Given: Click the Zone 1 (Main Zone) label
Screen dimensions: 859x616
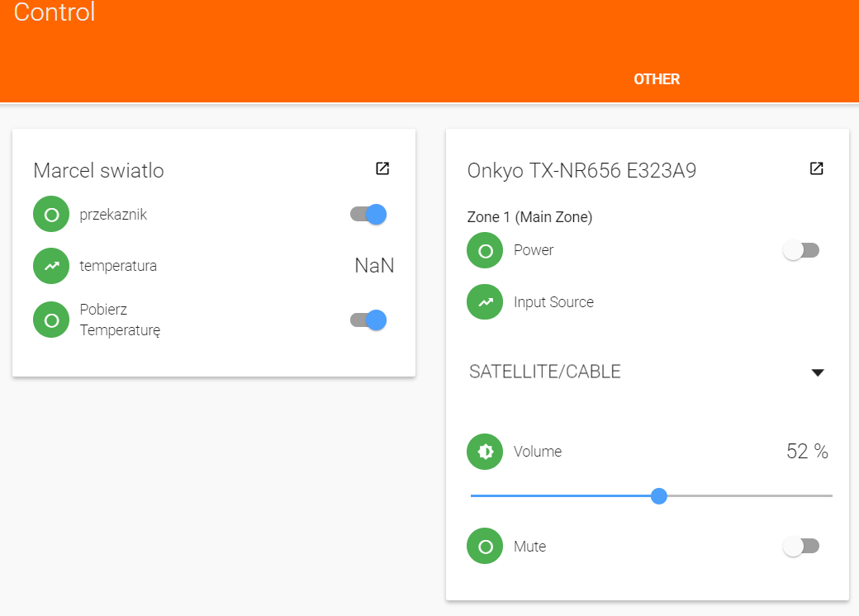Looking at the screenshot, I should (529, 217).
